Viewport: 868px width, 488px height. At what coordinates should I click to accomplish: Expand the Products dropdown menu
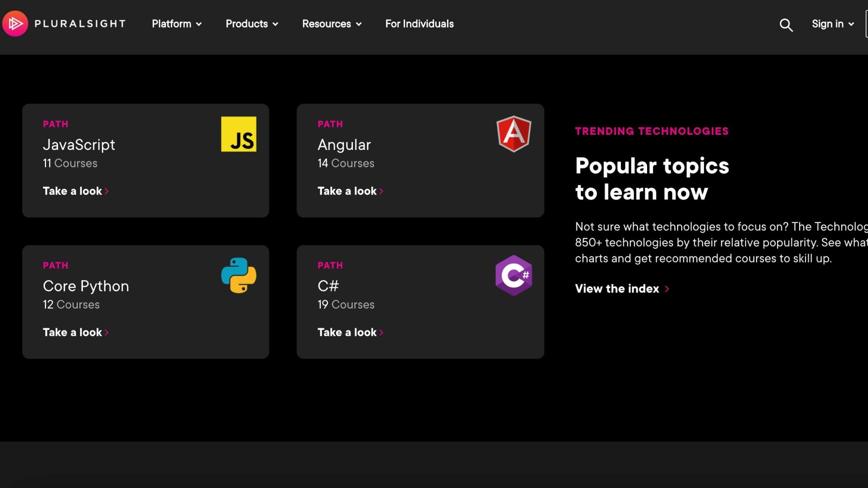pos(251,24)
